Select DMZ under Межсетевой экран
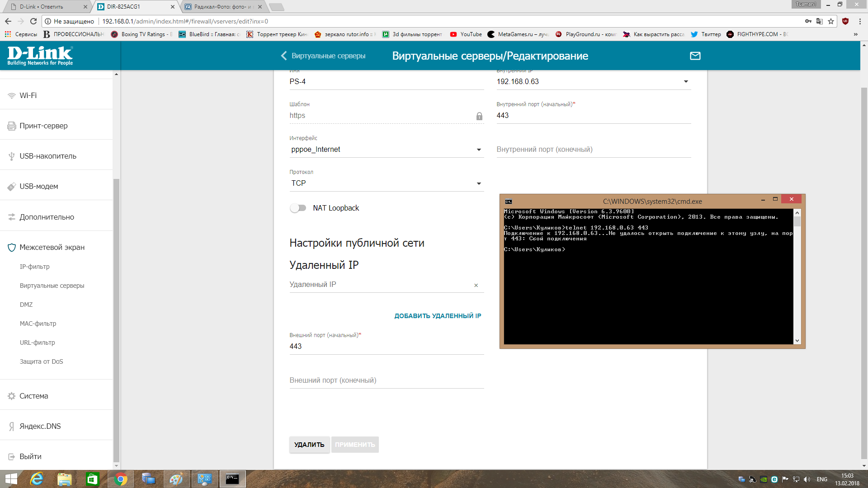This screenshot has width=868, height=488. [26, 305]
